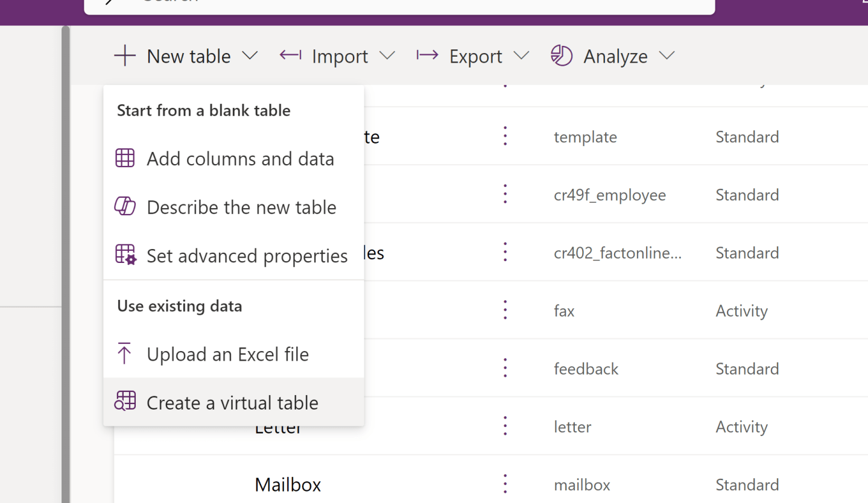The image size is (868, 503).
Task: Click the Add columns and data grid icon
Action: coord(125,158)
